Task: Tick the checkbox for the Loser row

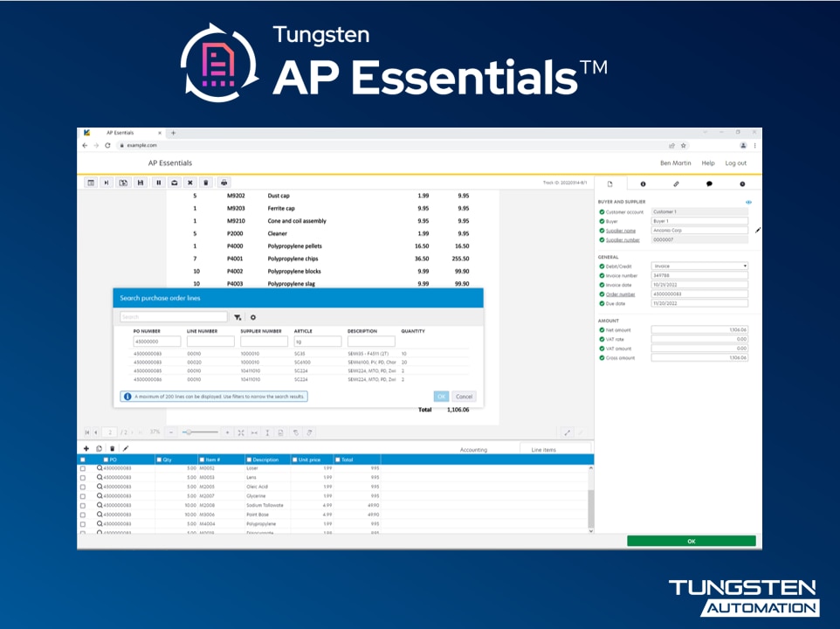Action: point(83,469)
